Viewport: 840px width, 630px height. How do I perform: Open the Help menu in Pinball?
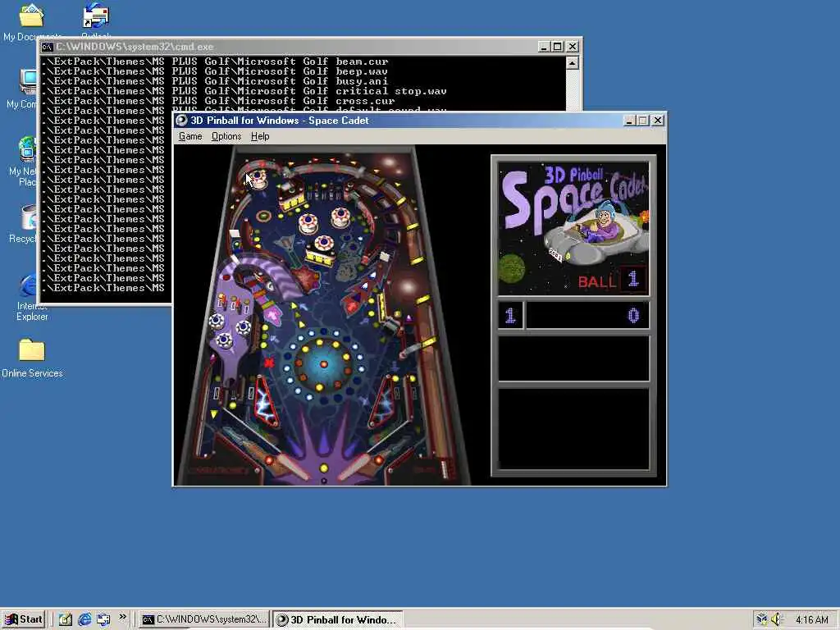(260, 136)
